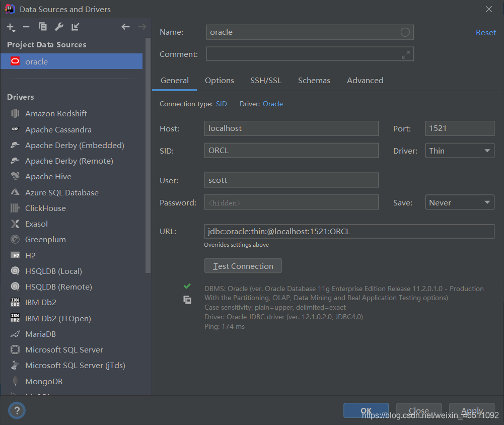Click the drivers list scrollbar
Viewport: 504px width, 425px height.
[x=148, y=155]
